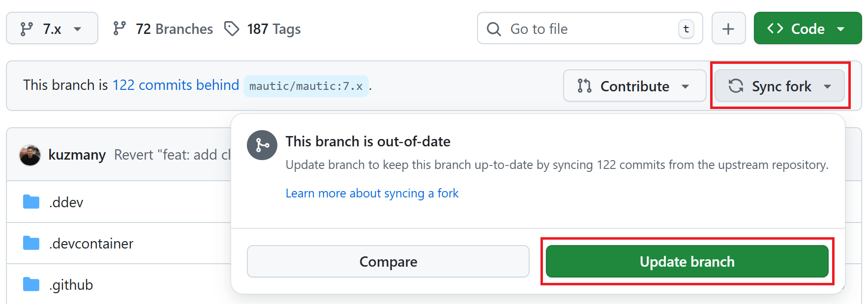Click the pull request icon inside Contribute
Viewport: 868px width, 304px height.
[x=585, y=86]
